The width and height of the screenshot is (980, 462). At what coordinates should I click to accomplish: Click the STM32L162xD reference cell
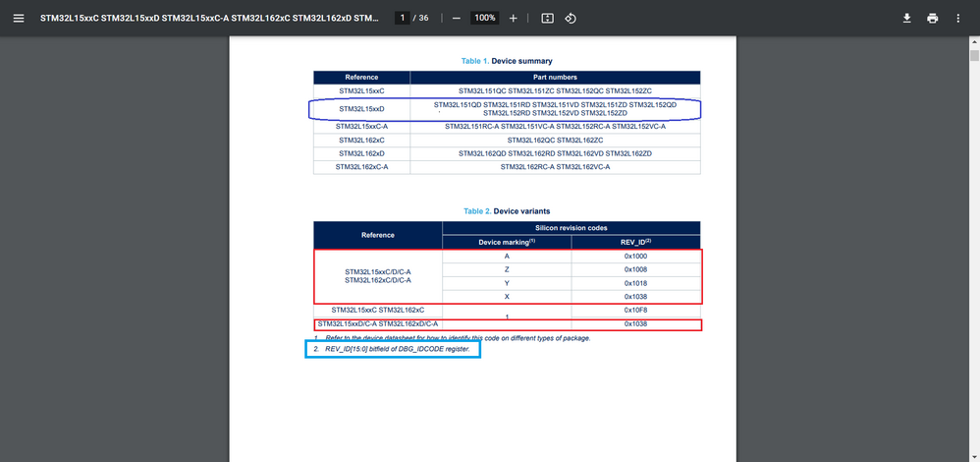click(362, 153)
